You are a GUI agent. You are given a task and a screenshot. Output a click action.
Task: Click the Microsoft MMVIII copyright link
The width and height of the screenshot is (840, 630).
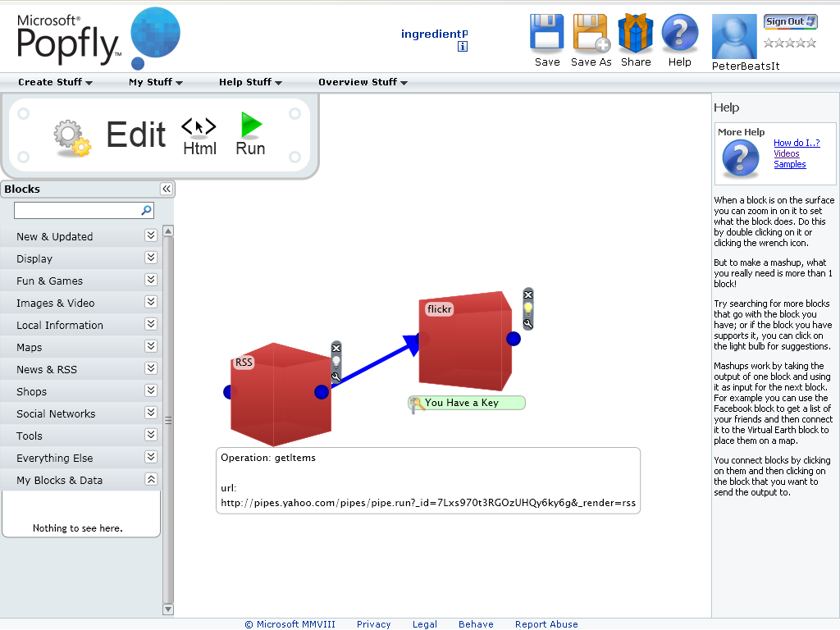pyautogui.click(x=290, y=624)
